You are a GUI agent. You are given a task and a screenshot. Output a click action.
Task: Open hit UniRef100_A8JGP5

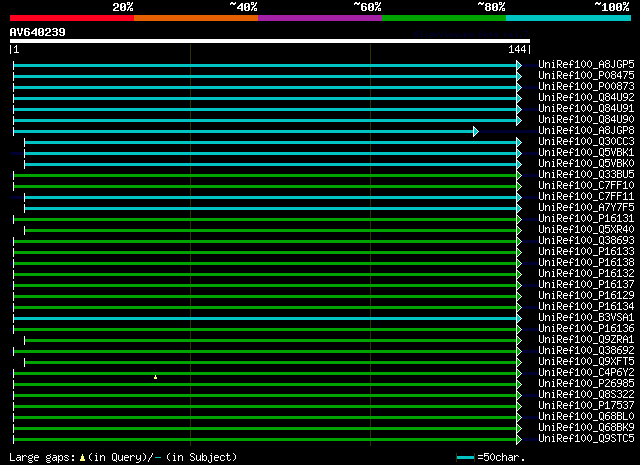click(586, 65)
